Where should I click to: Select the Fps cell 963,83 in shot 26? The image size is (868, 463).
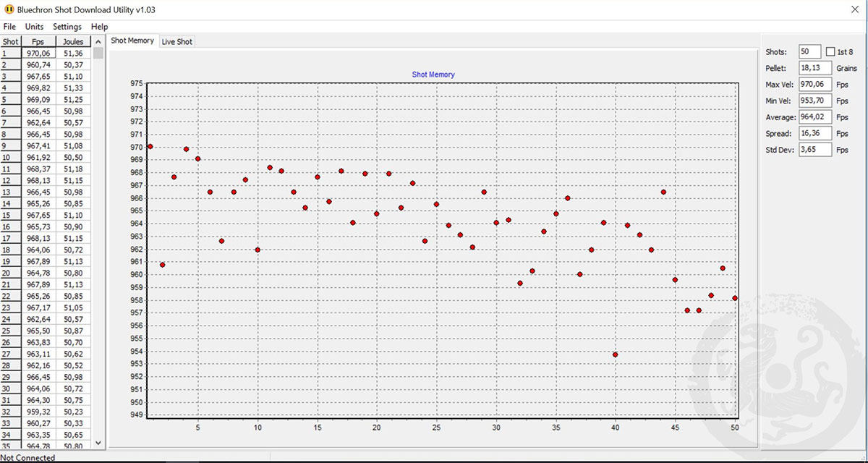[38, 342]
